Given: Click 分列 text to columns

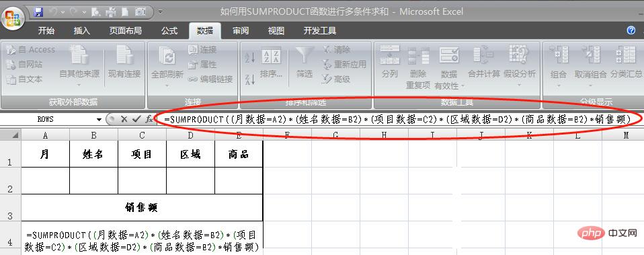Looking at the screenshot, I should click(389, 63).
